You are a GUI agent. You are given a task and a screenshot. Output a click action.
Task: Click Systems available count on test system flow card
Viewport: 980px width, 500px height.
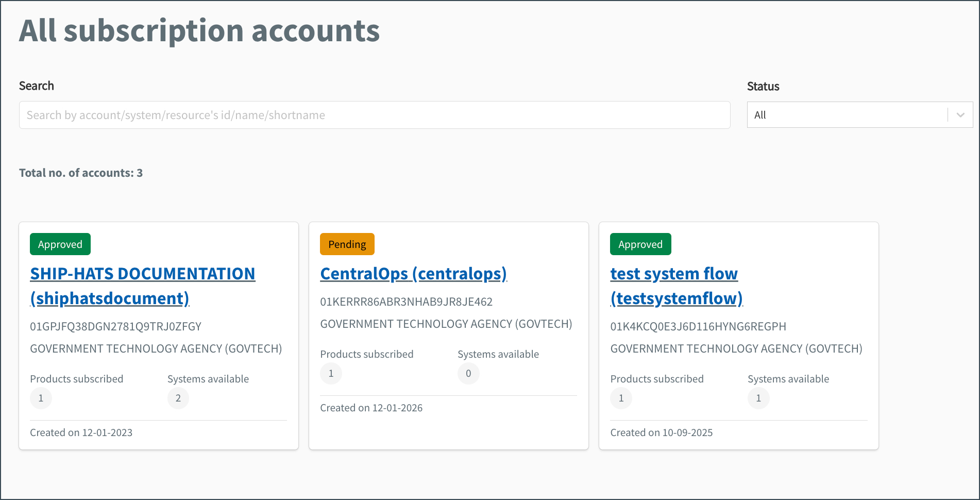point(758,398)
